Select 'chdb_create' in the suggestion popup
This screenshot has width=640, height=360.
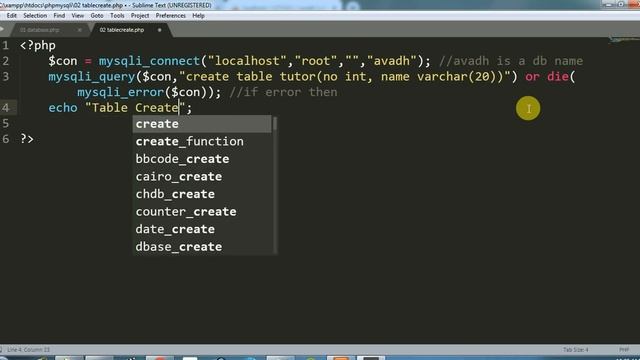pos(202,194)
